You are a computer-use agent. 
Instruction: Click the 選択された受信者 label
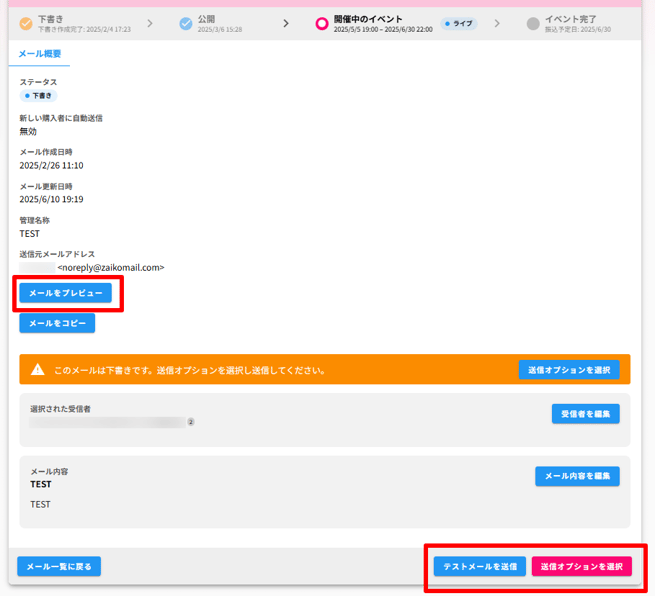coord(60,409)
